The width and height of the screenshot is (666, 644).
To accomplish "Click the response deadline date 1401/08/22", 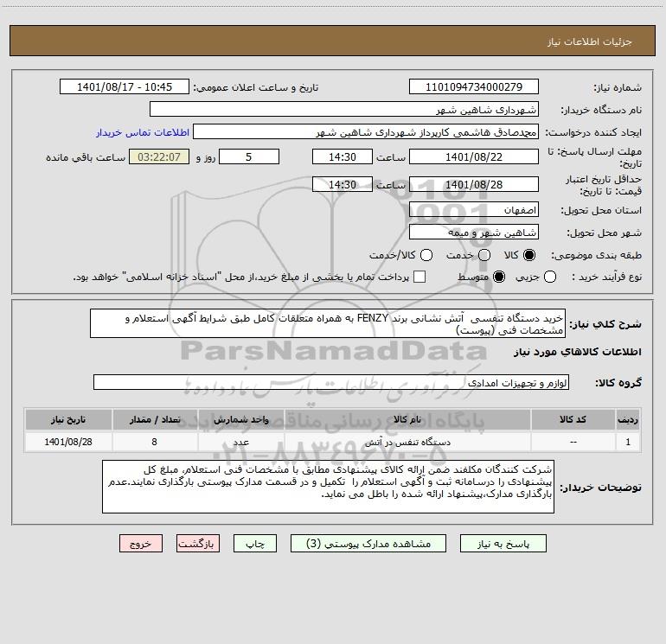I will coord(474,156).
